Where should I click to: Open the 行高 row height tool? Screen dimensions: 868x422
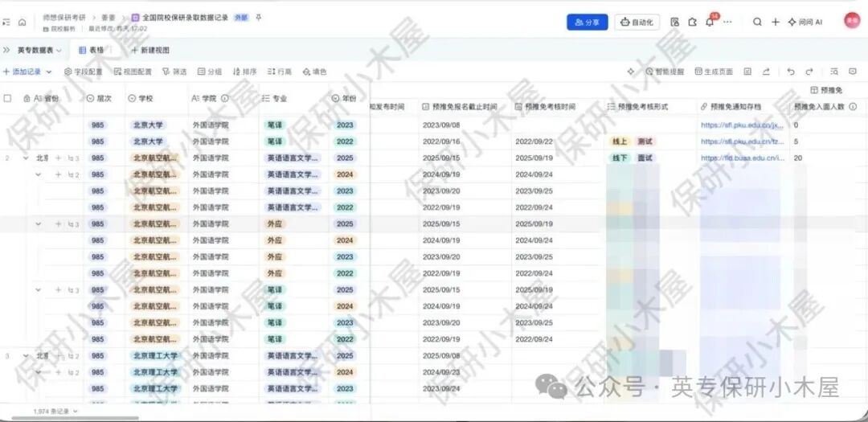[x=280, y=72]
